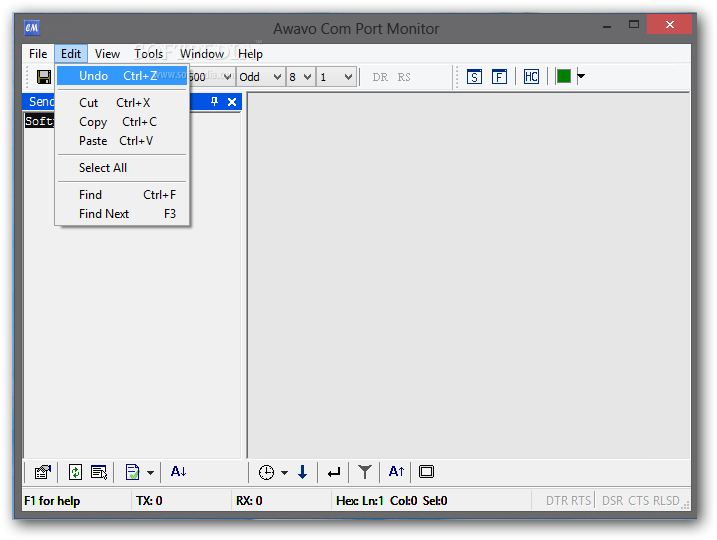Click the green refresh document icon
Viewport: 717px width, 540px height.
tap(75, 472)
